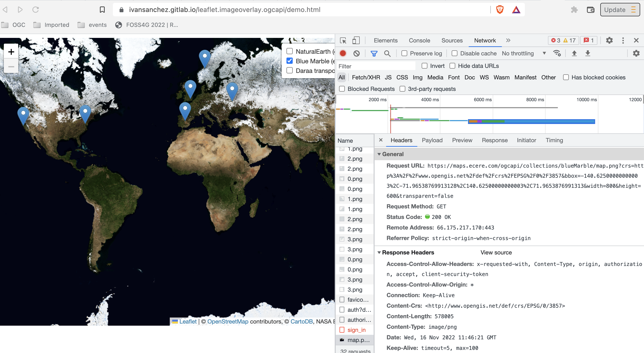644x353 pixels.
Task: Enable the Daraa transport layer checkbox
Action: click(x=290, y=71)
